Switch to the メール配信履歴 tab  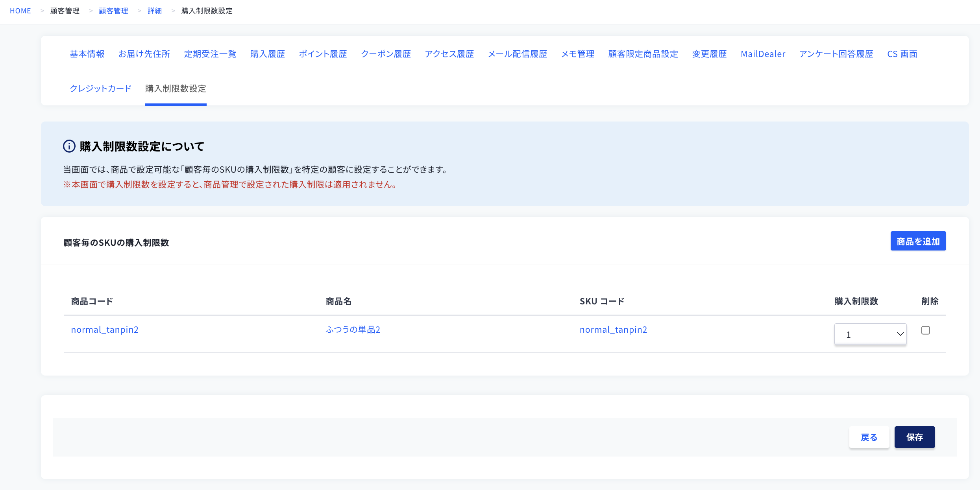(x=518, y=54)
